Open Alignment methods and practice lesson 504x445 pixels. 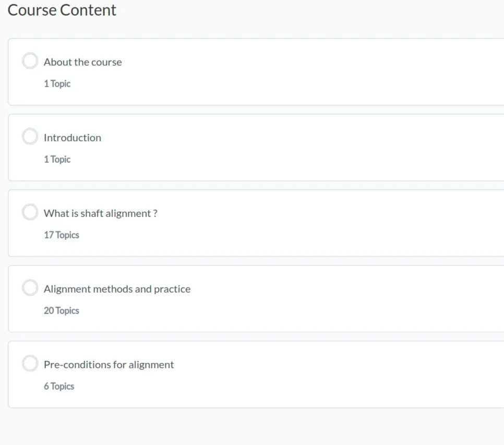click(x=117, y=289)
